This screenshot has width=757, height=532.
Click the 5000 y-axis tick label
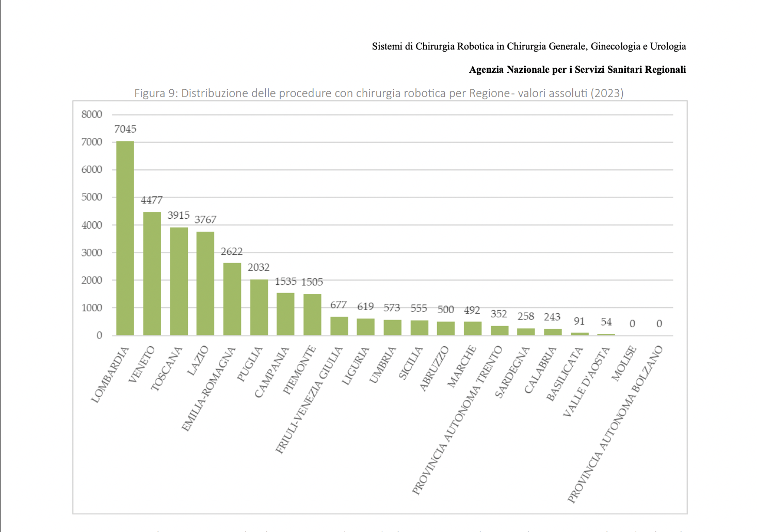[92, 197]
